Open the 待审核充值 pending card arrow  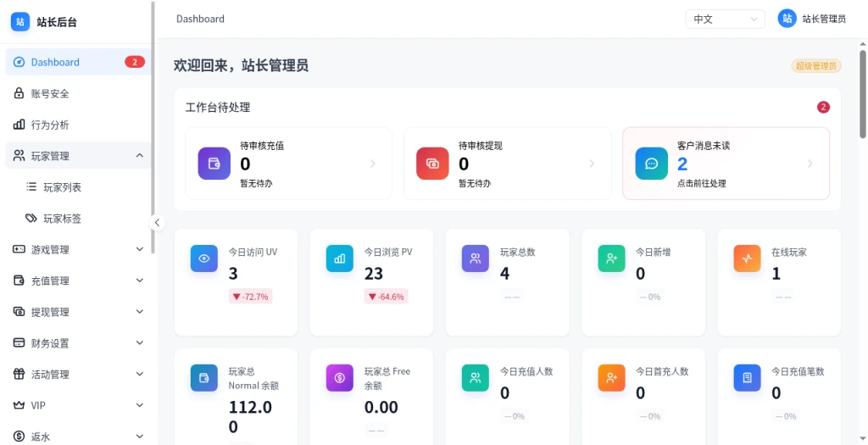click(373, 164)
